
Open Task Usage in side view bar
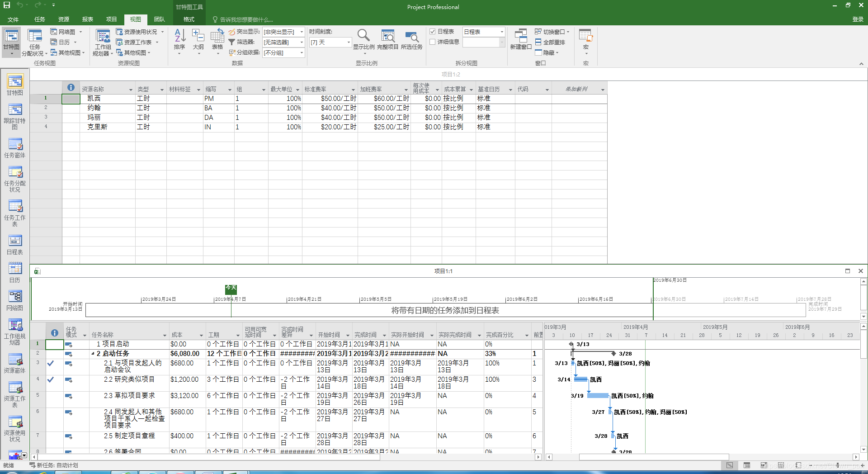[15, 179]
